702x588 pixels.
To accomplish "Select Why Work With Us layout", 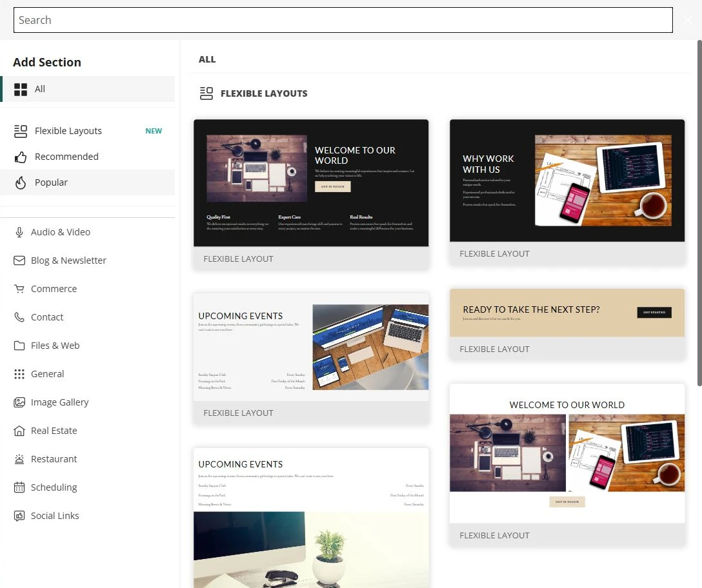I will [567, 192].
